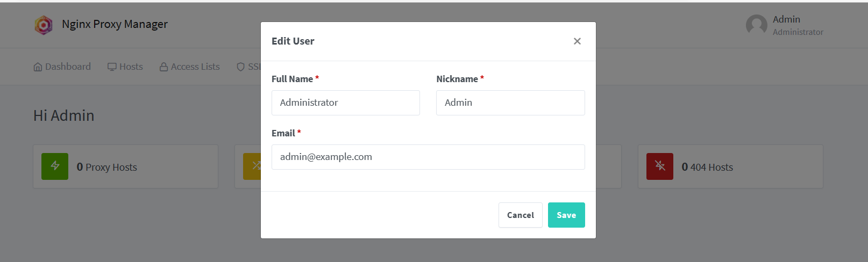Click into the Nickname field
868x262 pixels.
click(510, 103)
